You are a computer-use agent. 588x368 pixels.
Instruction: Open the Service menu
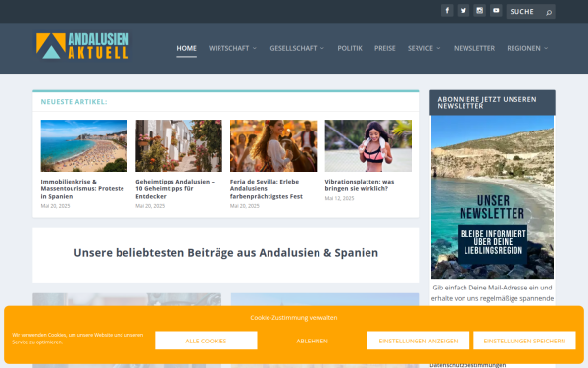pyautogui.click(x=420, y=48)
